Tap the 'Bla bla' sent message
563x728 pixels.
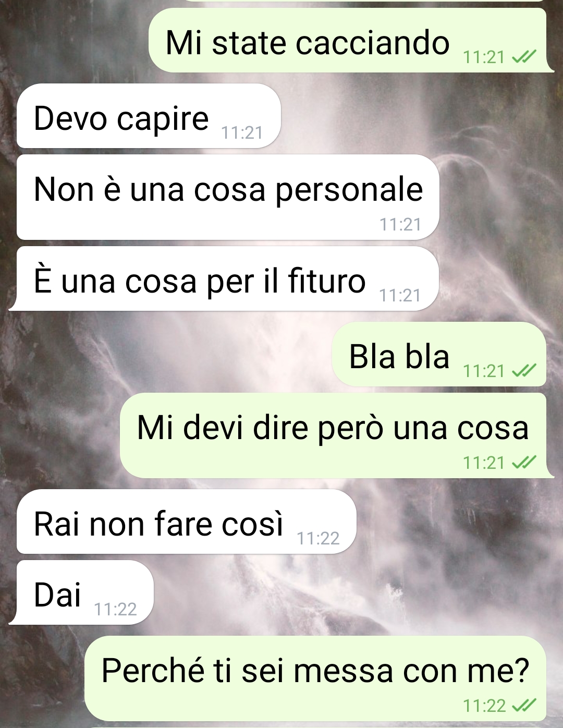(439, 355)
